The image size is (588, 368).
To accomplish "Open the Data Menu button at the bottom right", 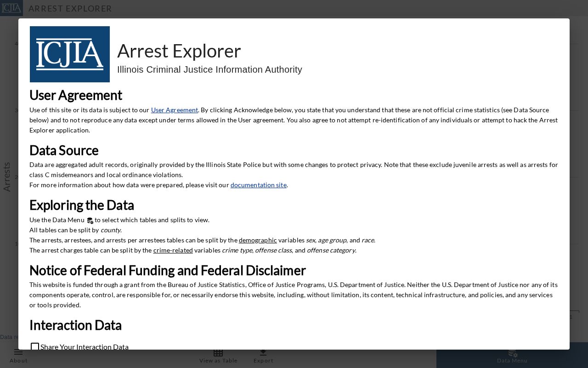I will click(x=512, y=356).
